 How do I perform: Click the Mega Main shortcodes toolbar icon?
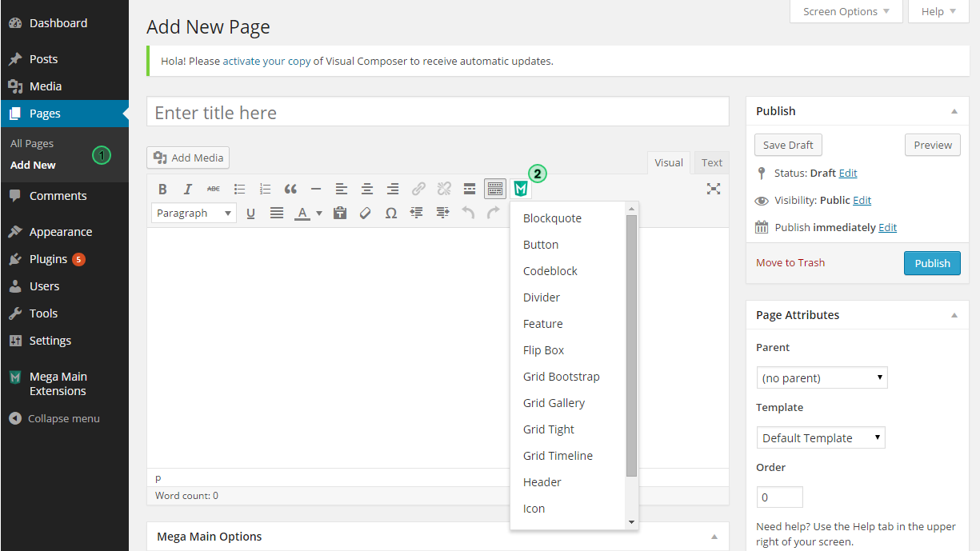[x=521, y=189]
